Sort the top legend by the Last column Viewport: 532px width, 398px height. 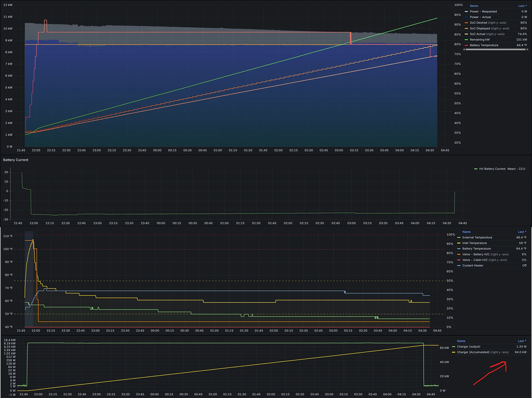(x=522, y=6)
